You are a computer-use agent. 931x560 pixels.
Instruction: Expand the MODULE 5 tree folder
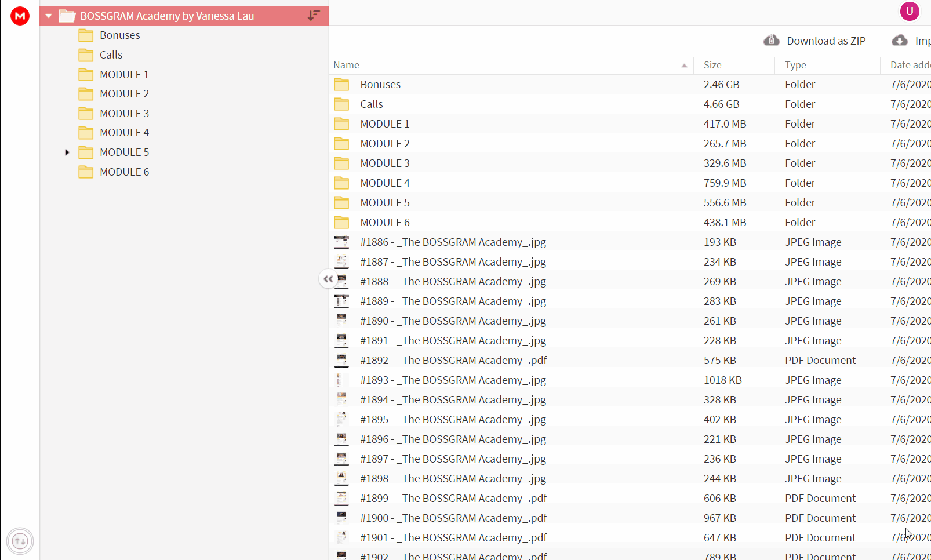tap(67, 152)
